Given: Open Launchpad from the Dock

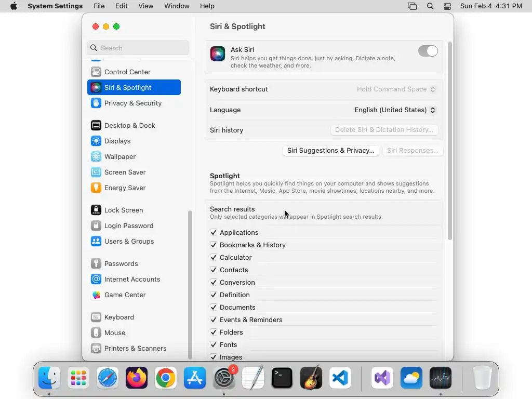Looking at the screenshot, I should [x=78, y=378].
